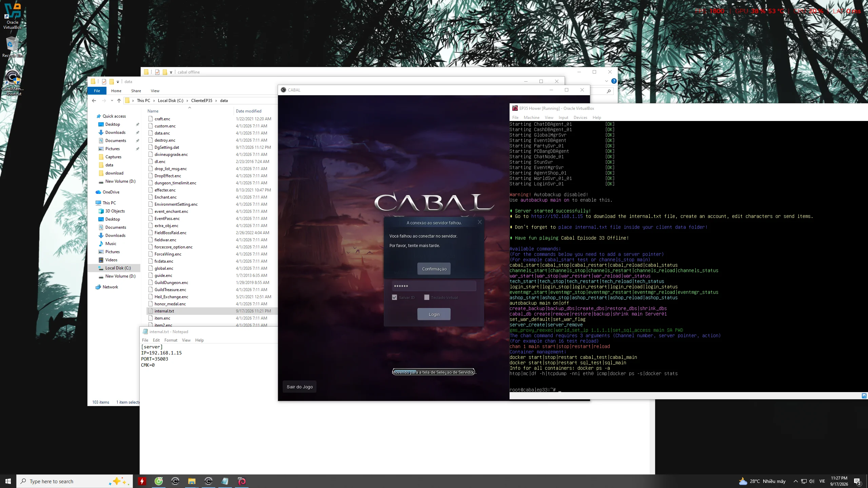
Task: Click the Back arrow in data Explorer window
Action: (94, 101)
